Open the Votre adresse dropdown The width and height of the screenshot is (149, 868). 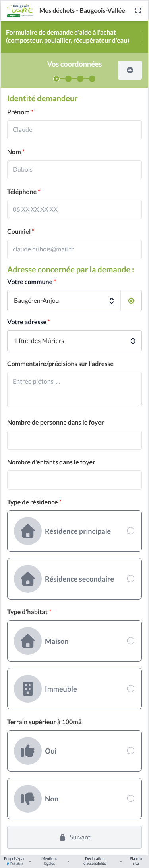coord(74,341)
